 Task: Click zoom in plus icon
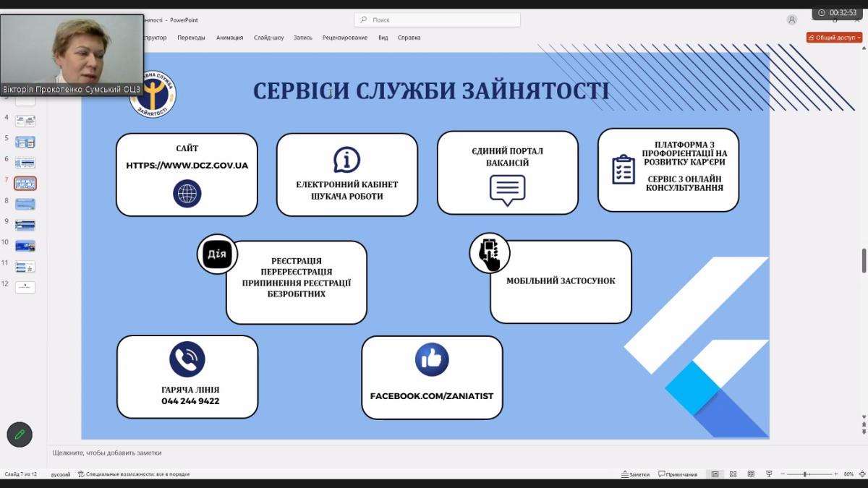coord(835,474)
